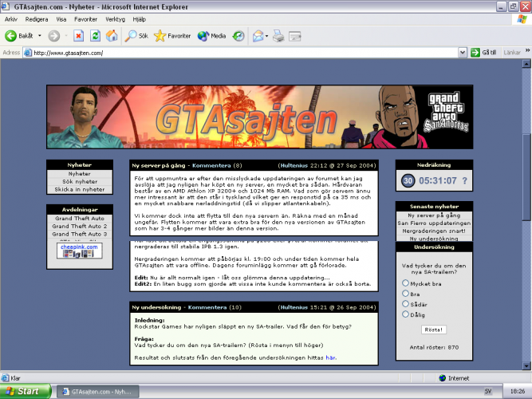Click the Windows Start button

[x=24, y=392]
